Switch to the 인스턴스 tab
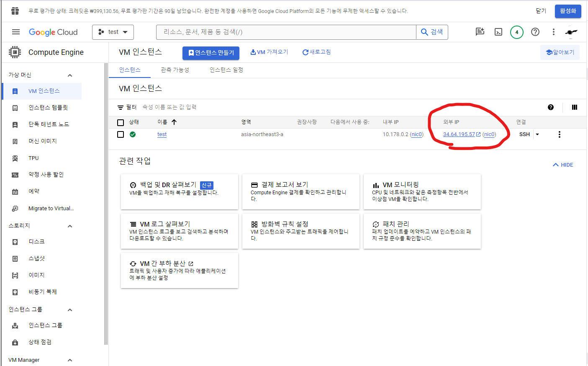588x366 pixels. [130, 70]
